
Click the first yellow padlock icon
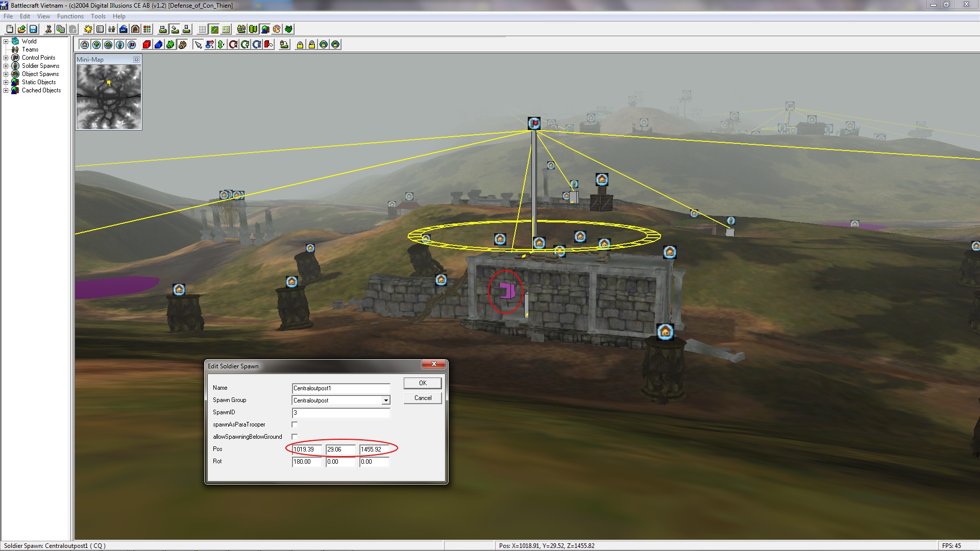point(300,45)
